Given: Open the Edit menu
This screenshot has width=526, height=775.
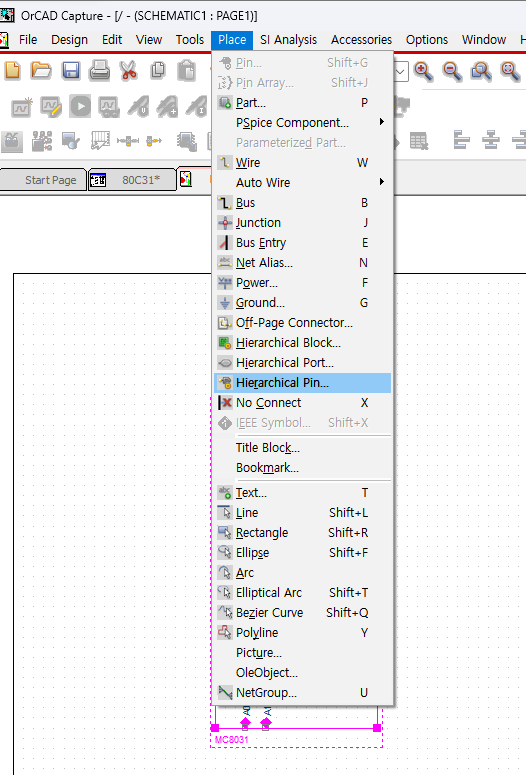Looking at the screenshot, I should [x=112, y=40].
